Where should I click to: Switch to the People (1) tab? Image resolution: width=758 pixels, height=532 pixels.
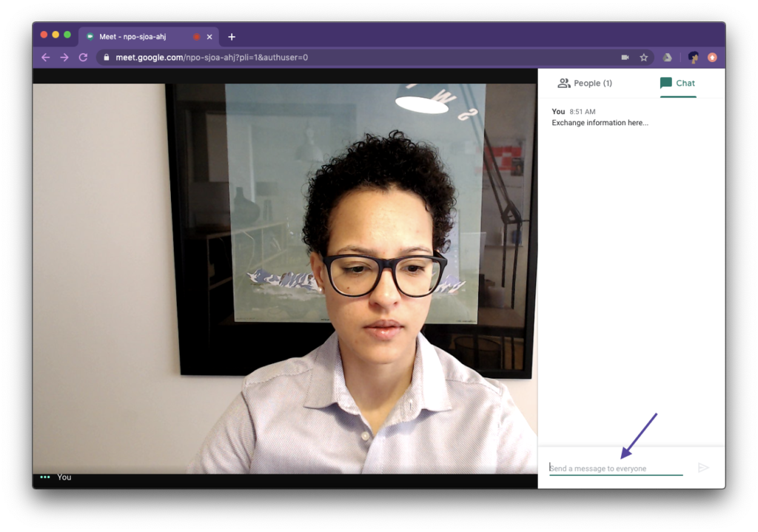tap(585, 83)
